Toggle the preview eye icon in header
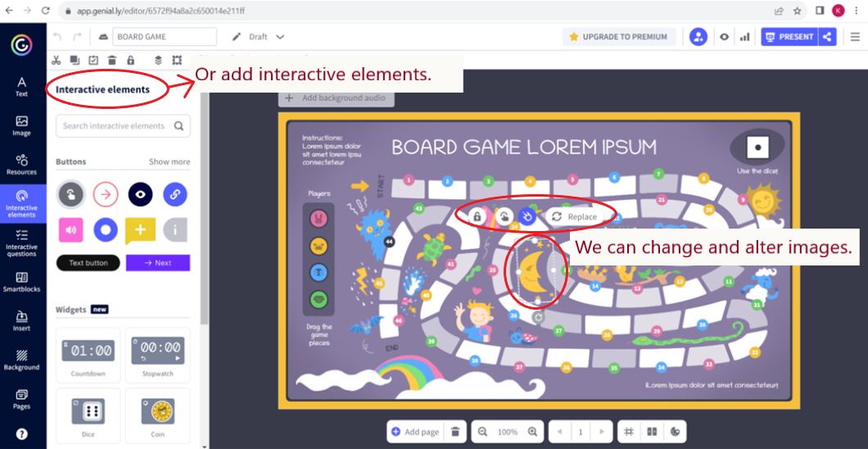868x449 pixels. pyautogui.click(x=724, y=37)
